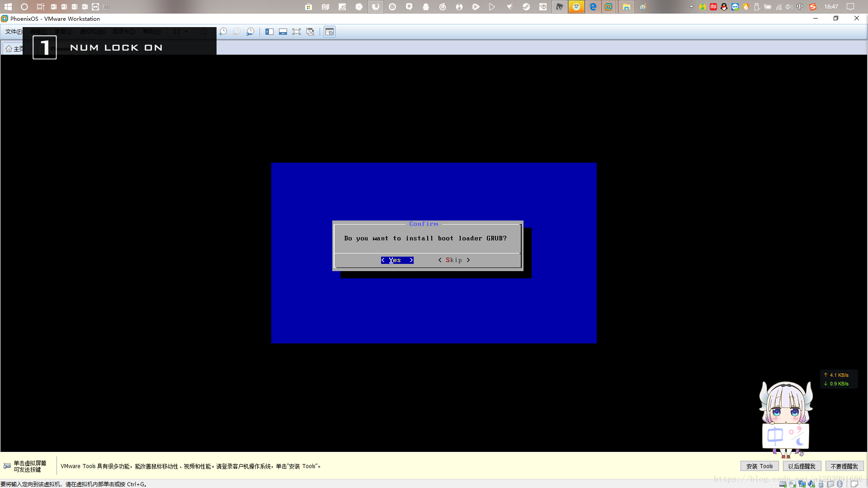
Task: Open Microsoft Edge from the taskbar
Action: 593,7
